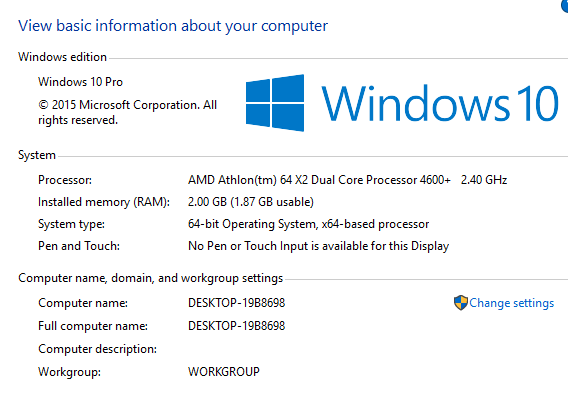Click the Computer name, domain, workgroup header
Image resolution: width=568 pixels, height=396 pixels.
tap(150, 278)
